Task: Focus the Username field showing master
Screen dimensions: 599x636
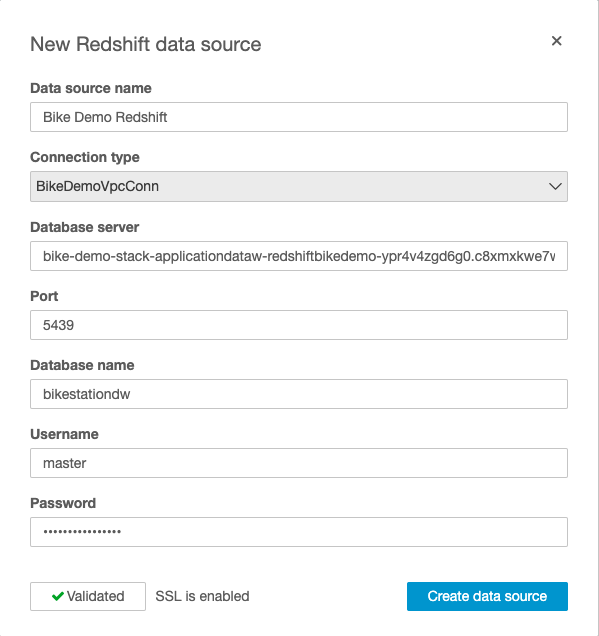Action: coord(299,463)
